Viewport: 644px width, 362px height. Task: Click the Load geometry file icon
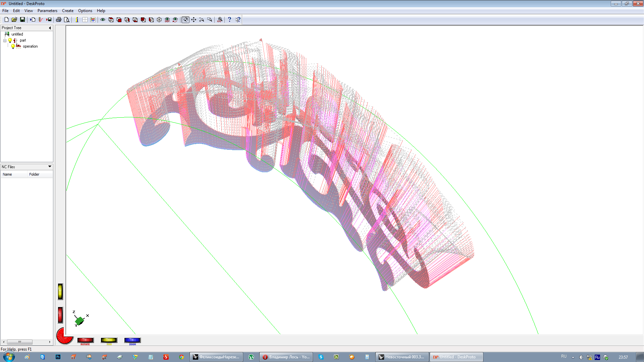(33, 20)
